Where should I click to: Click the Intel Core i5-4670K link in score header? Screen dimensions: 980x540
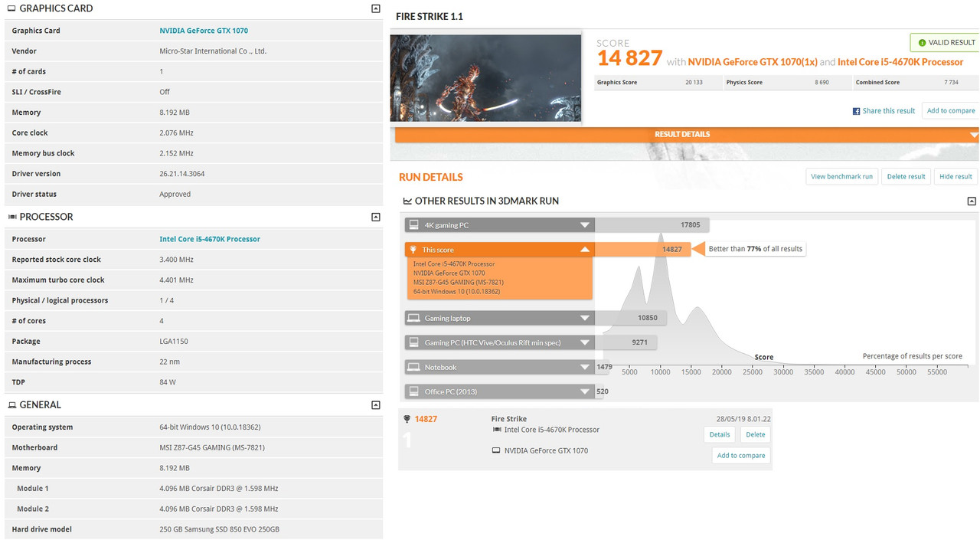coord(900,62)
